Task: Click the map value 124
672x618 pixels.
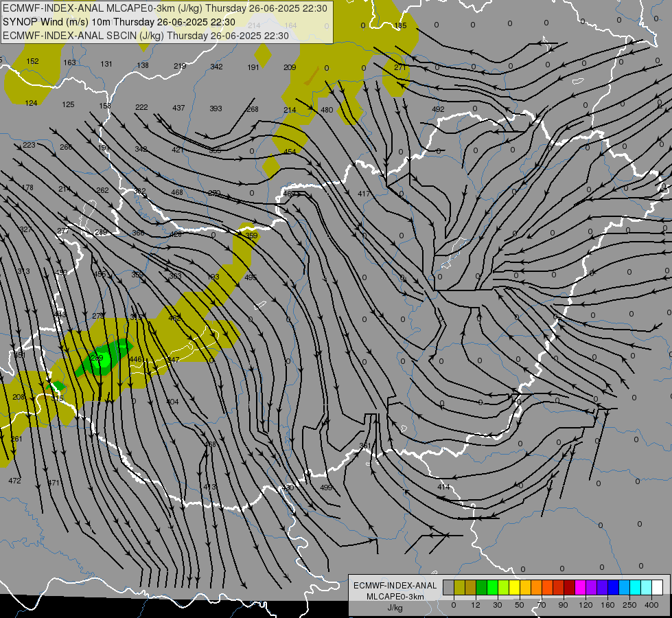Action: click(x=32, y=103)
